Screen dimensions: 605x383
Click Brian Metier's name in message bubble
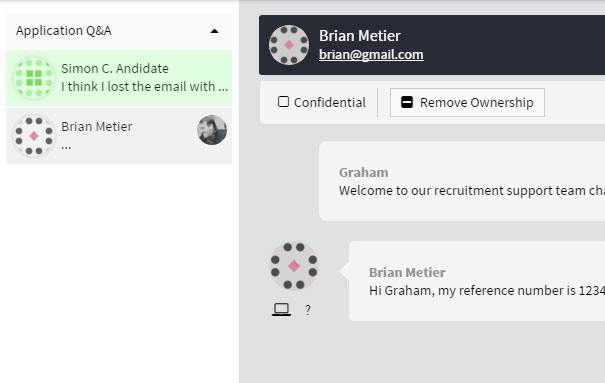coord(407,272)
